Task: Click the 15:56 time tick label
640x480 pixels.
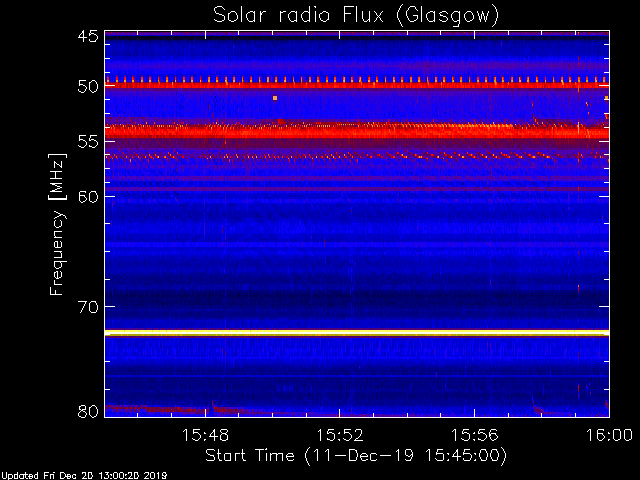Action: click(x=474, y=435)
